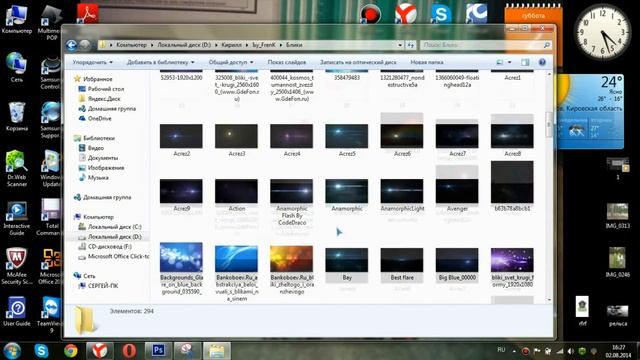The image size is (640, 360).
Task: Select the Avenger thumbnail
Action: 457,191
